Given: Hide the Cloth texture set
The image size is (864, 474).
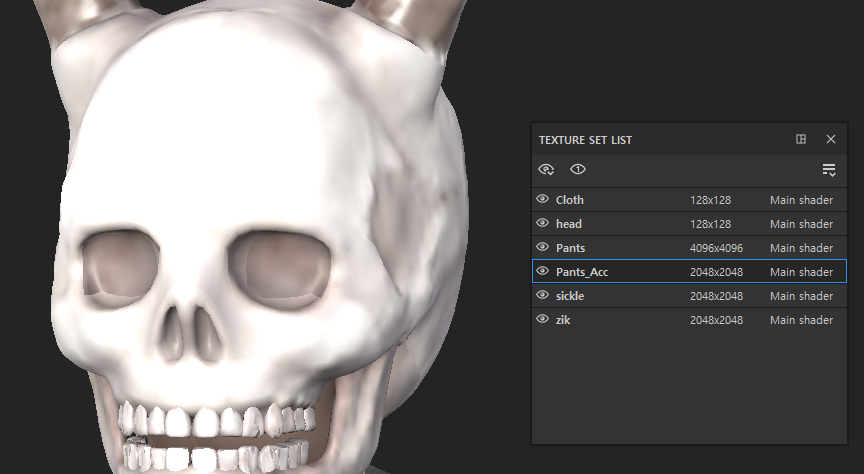Looking at the screenshot, I should coord(543,200).
